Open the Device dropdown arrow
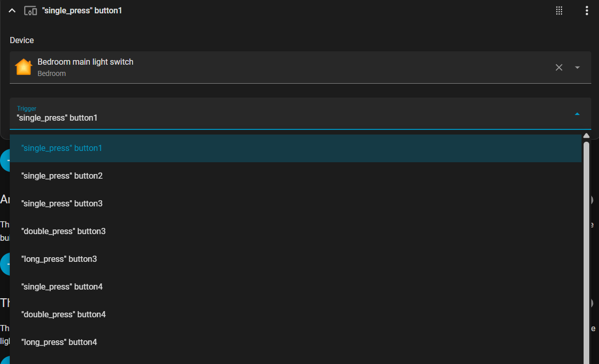The image size is (599, 364). pyautogui.click(x=577, y=67)
